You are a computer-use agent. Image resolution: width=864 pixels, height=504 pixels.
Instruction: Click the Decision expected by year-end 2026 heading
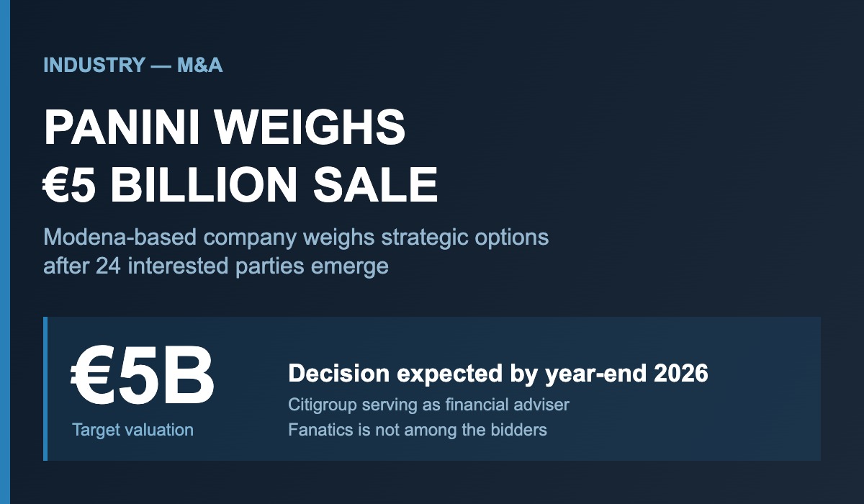coord(498,374)
